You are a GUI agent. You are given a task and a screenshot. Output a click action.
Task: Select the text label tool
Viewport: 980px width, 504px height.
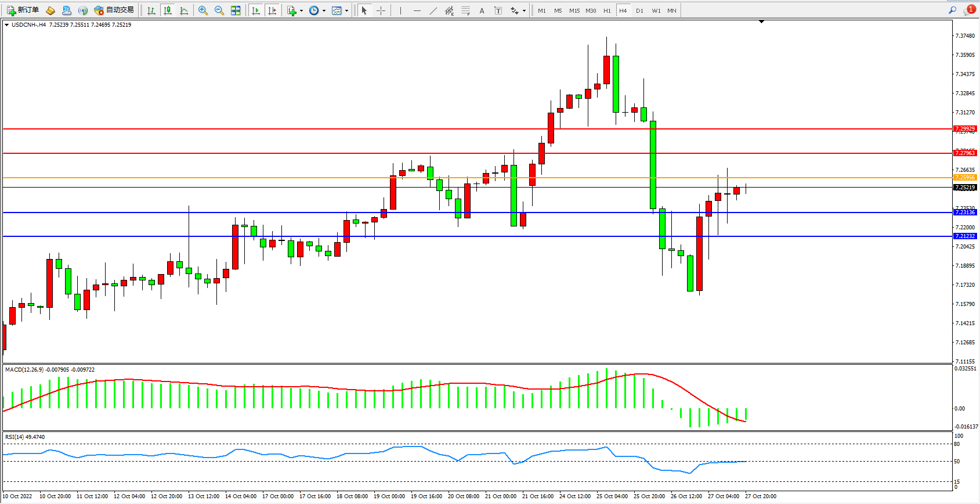498,10
